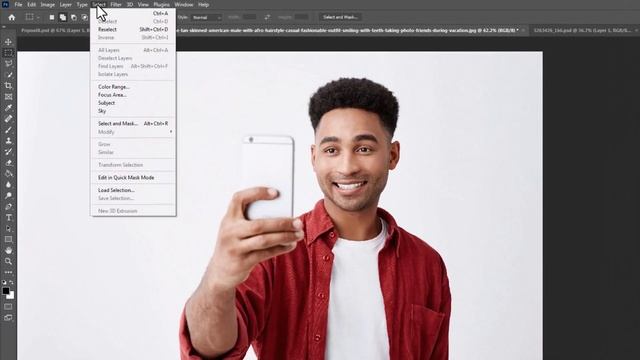Image resolution: width=640 pixels, height=360 pixels.
Task: Select the Rectangular Marquee tool
Action: pyautogui.click(x=8, y=53)
